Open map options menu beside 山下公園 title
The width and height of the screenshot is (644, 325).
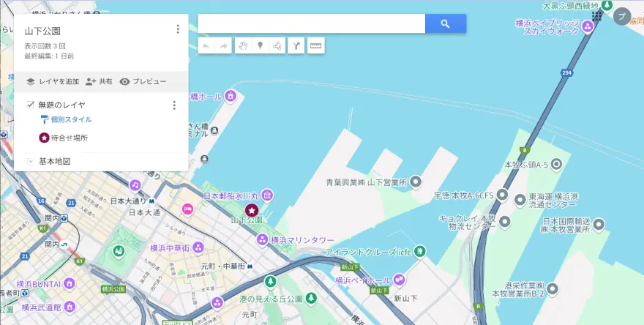point(178,29)
